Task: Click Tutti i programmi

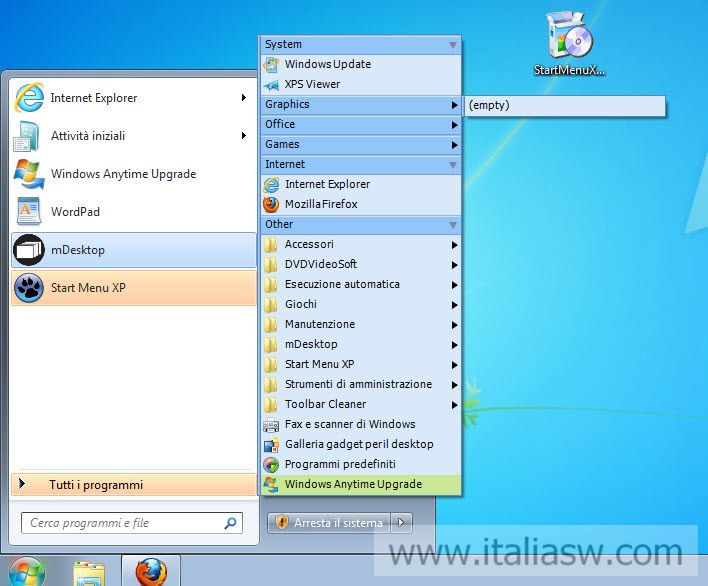Action: click(x=134, y=485)
